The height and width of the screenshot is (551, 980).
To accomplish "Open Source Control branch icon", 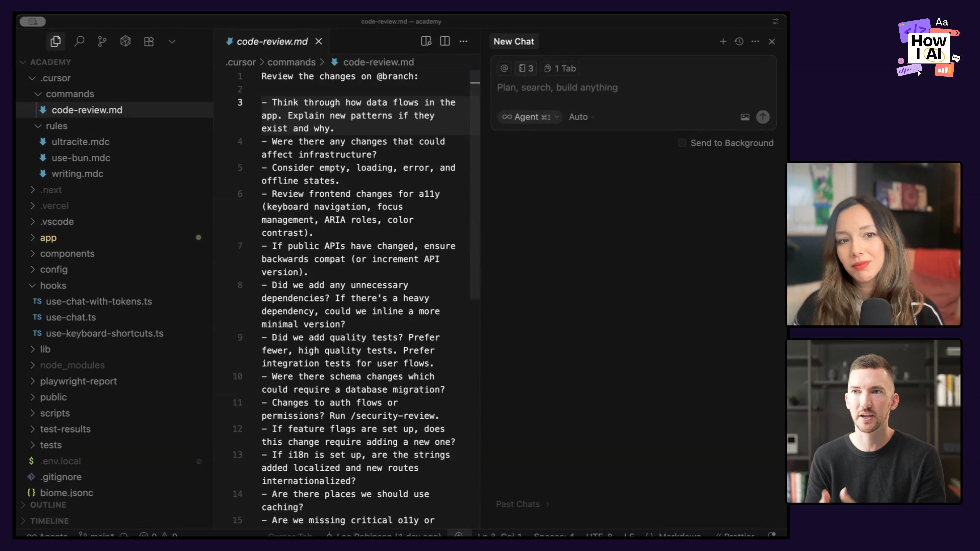I will pos(102,41).
